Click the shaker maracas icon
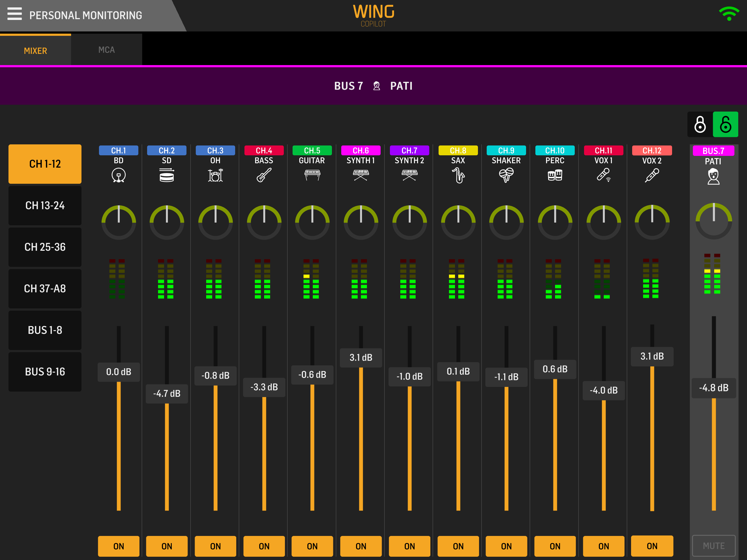747x560 pixels. [x=506, y=175]
